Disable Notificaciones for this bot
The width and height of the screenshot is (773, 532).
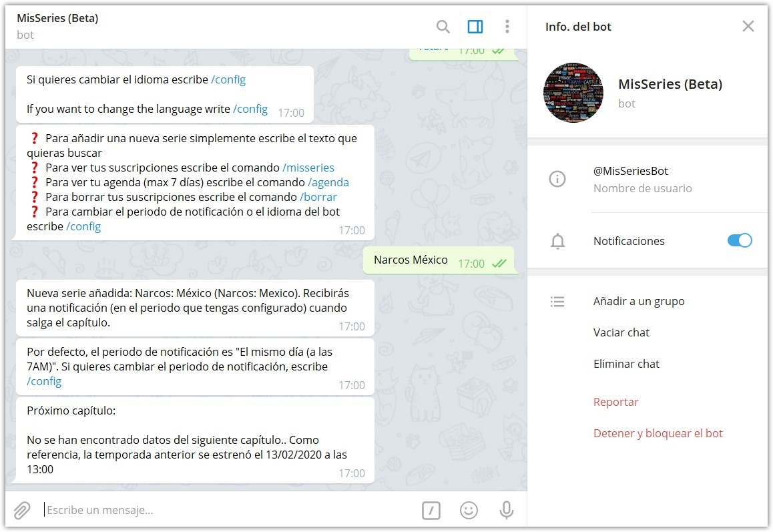coord(739,241)
